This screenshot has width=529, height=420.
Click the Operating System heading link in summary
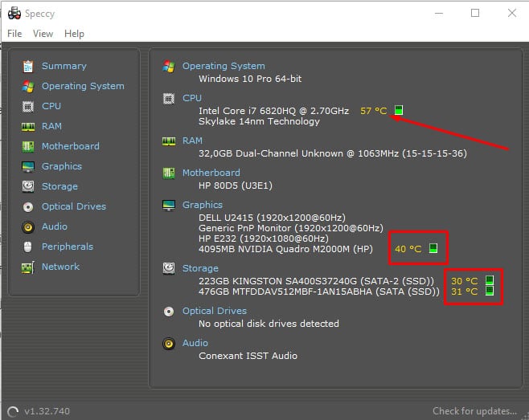[x=223, y=66]
